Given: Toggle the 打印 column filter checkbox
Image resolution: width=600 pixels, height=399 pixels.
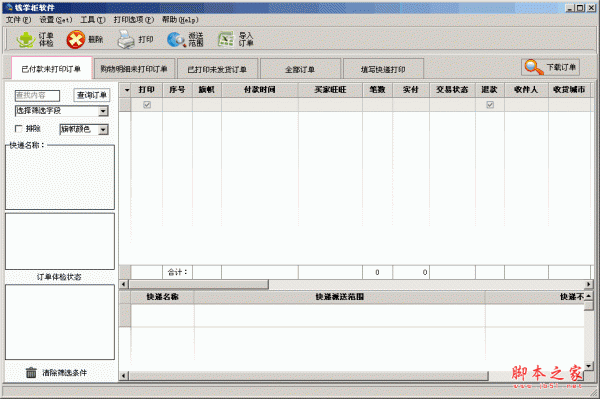Looking at the screenshot, I should tap(147, 104).
